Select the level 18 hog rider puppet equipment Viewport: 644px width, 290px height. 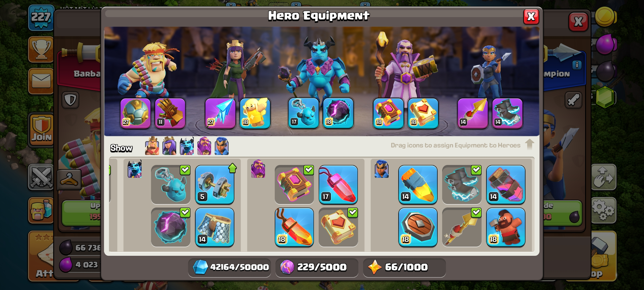[x=506, y=227]
